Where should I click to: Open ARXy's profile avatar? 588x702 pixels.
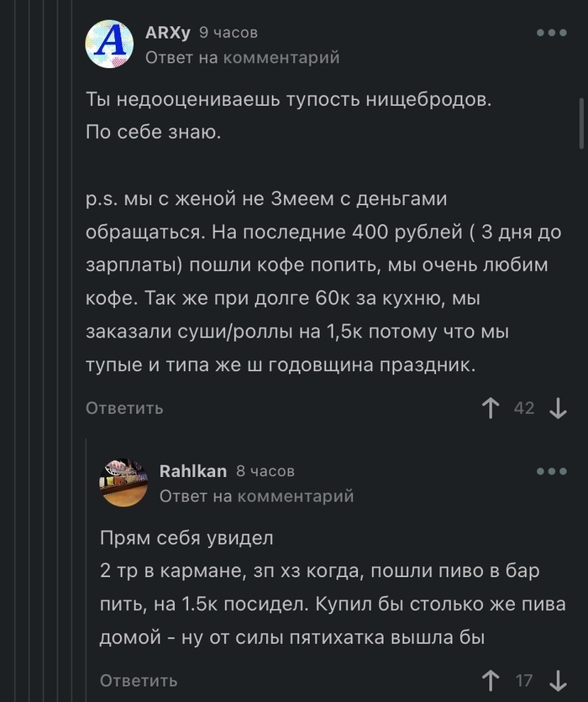(x=110, y=45)
